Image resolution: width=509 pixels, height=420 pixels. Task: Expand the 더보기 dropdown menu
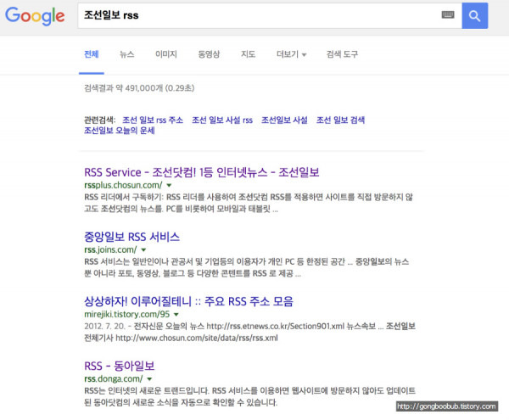291,54
